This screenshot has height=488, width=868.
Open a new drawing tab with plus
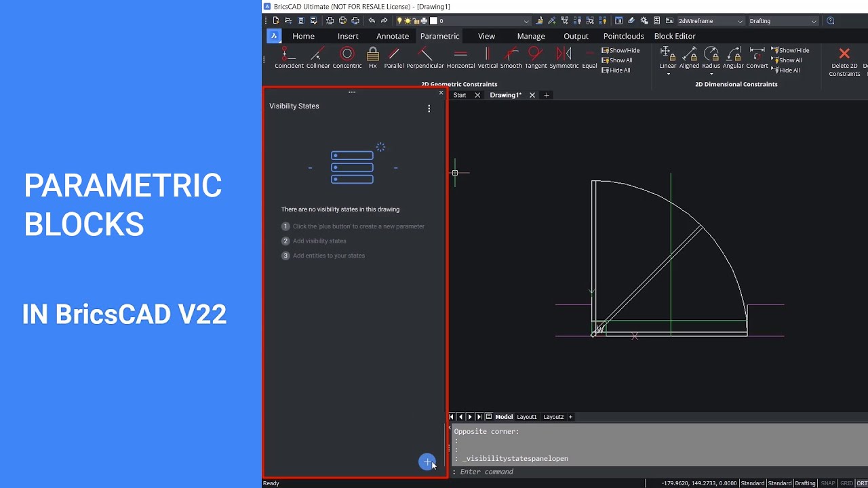point(547,95)
